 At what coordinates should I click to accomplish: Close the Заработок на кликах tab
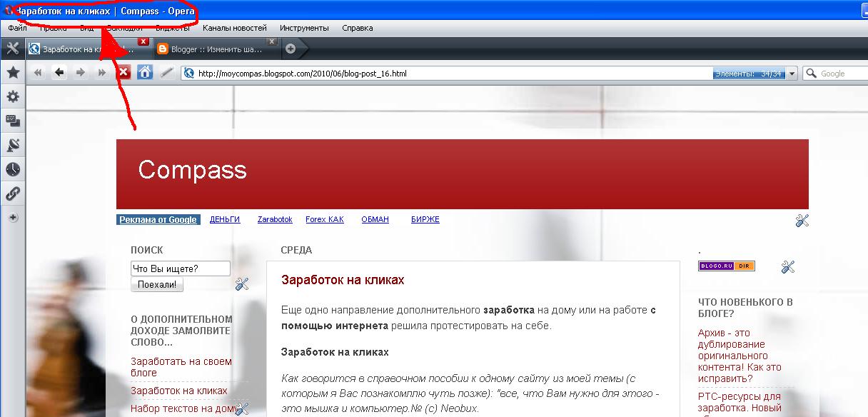pos(143,41)
